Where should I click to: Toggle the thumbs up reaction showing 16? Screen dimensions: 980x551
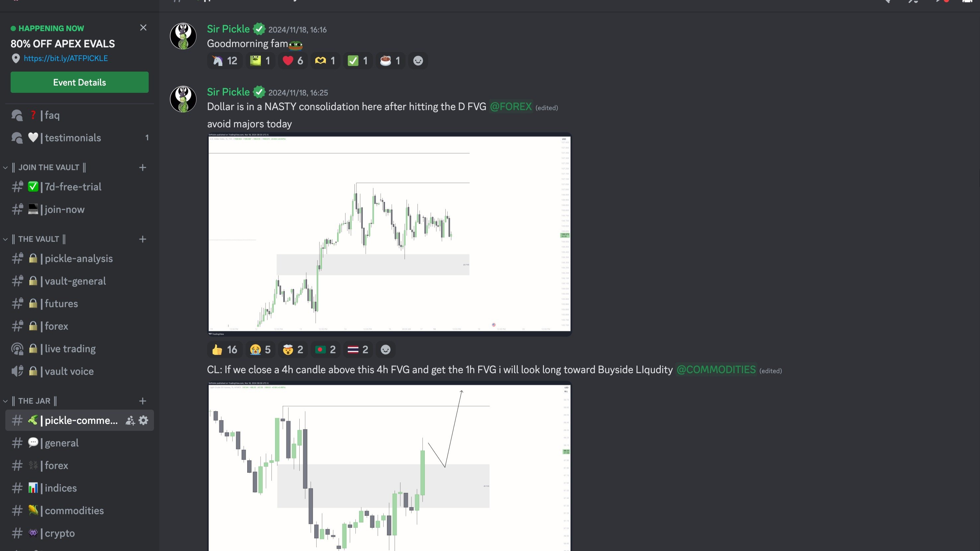click(x=225, y=349)
